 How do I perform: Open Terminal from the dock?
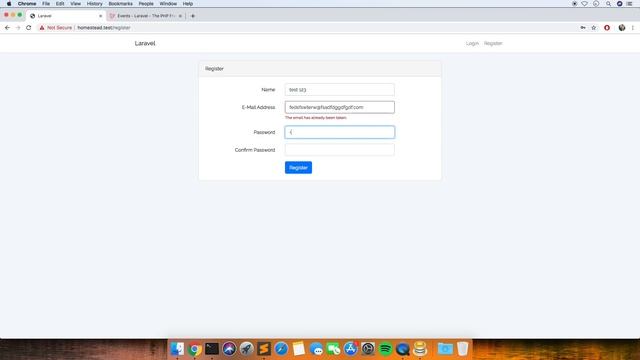(x=212, y=349)
